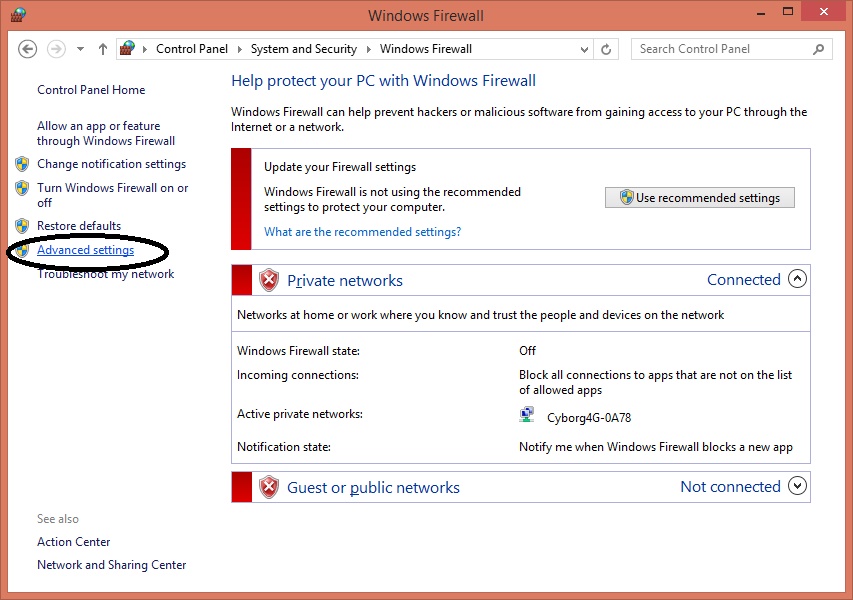Click the Cyborg4G-0A78 network name

tap(589, 418)
